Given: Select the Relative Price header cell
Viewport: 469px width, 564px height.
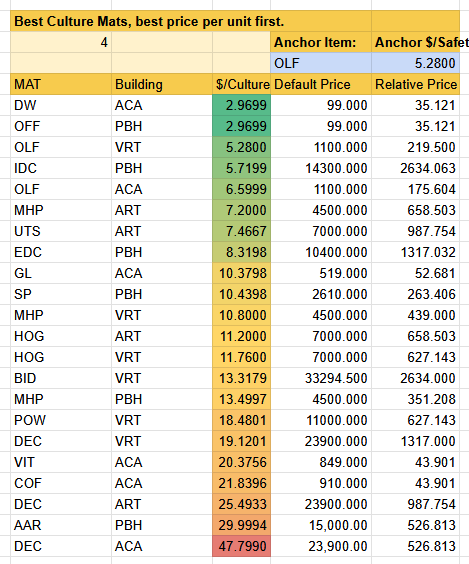Looking at the screenshot, I should 415,84.
